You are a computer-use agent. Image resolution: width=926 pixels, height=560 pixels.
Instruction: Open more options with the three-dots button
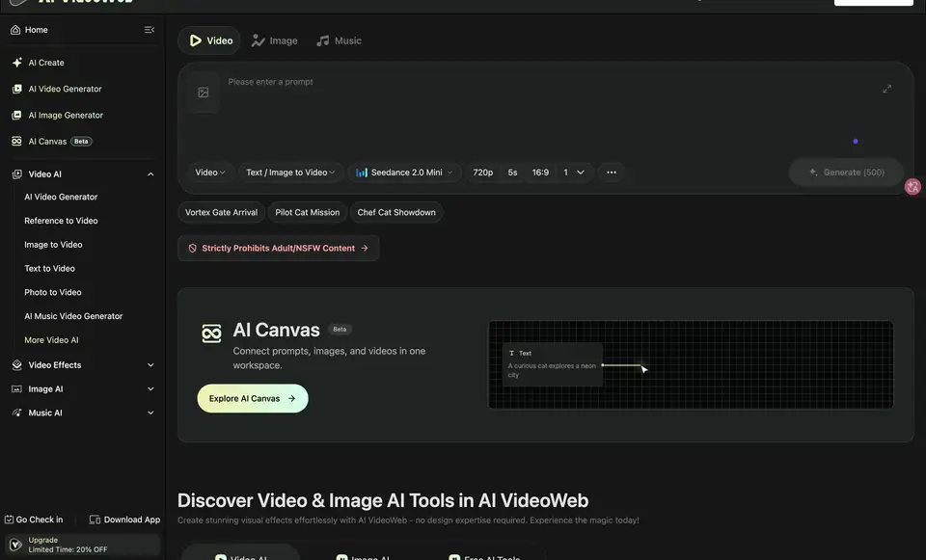(x=612, y=173)
